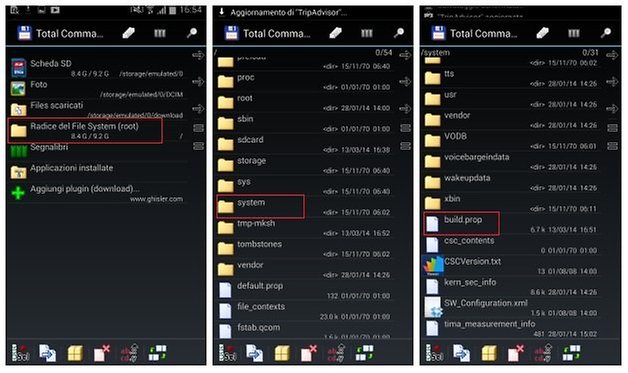Select the file_contexts file
The image size is (628, 373).
pyautogui.click(x=304, y=311)
